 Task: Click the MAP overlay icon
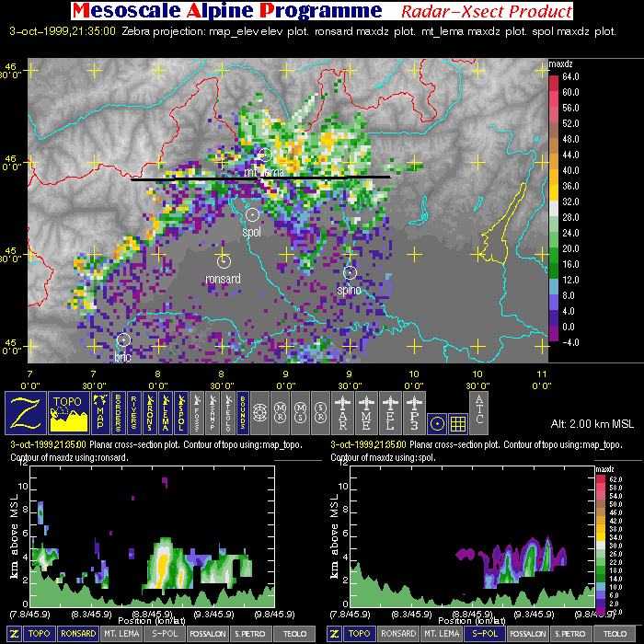(x=99, y=411)
